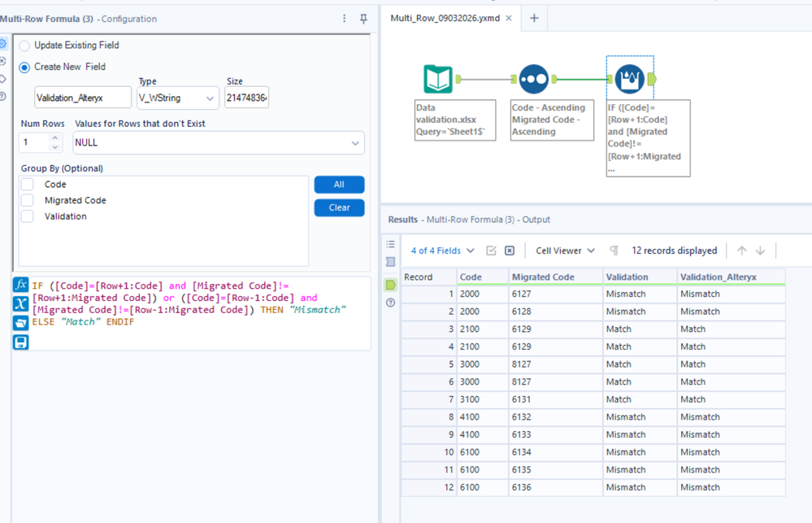Open the configuration panel options menu

[x=345, y=19]
